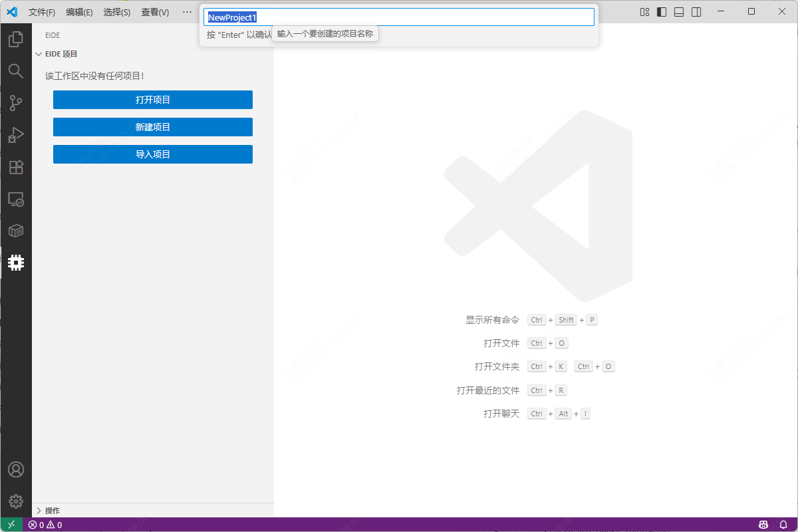
Task: Toggle the secondary side bar layout button
Action: 696,12
